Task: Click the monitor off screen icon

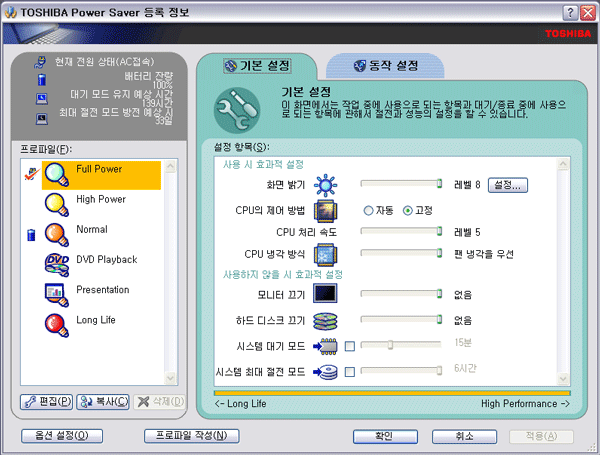Action: (325, 294)
